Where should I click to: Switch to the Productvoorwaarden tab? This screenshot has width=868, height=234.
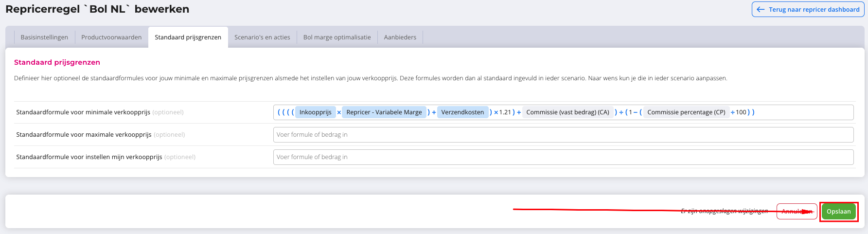coord(111,37)
